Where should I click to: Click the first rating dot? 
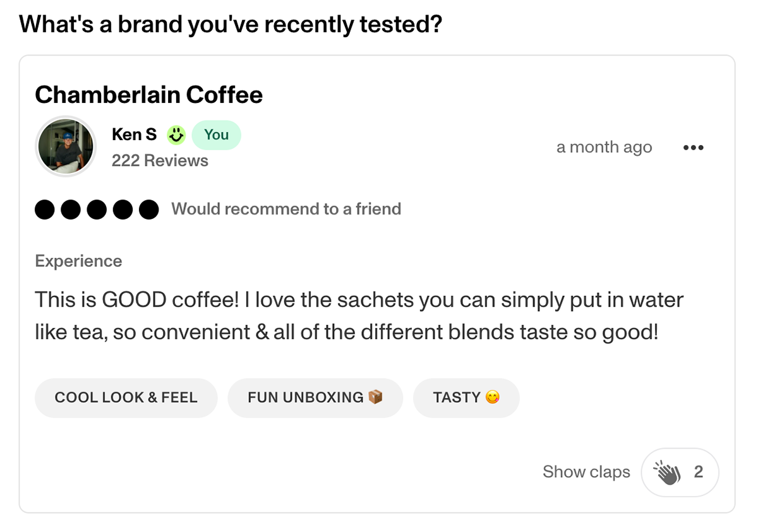pos(45,209)
